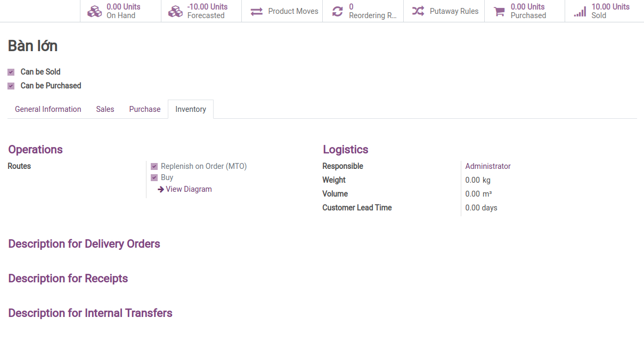Click the Forecasted cubes icon
Viewport: 644px width, 350px height.
(175, 11)
